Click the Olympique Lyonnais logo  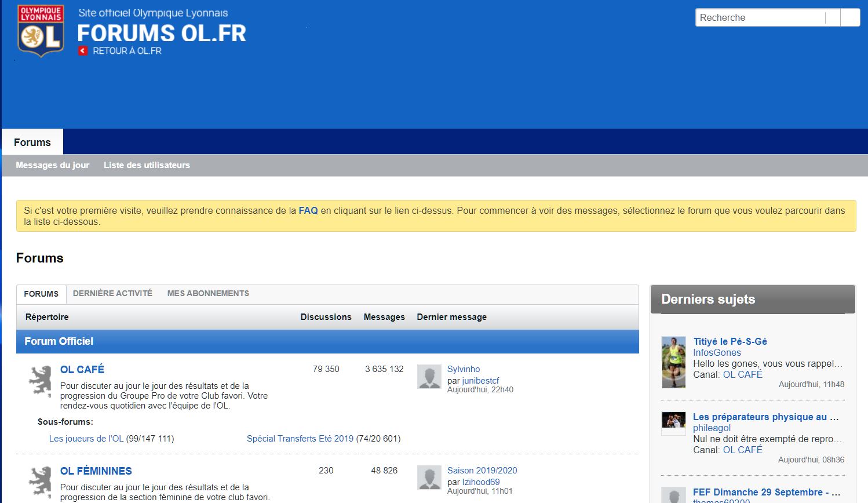[x=41, y=31]
